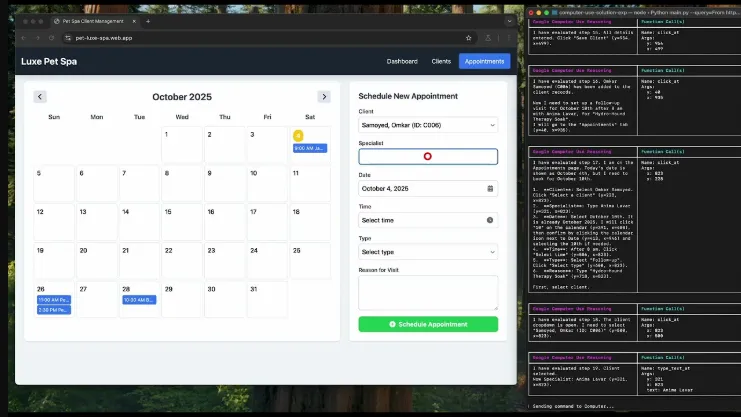
Task: Expand the Client dropdown
Action: pos(427,125)
